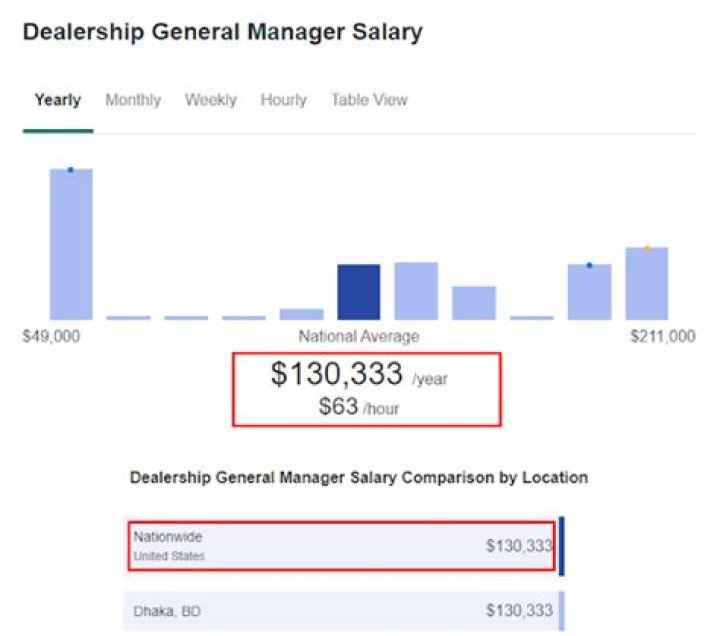The height and width of the screenshot is (636, 720).
Task: Click the blue dot atop the first bar
Action: pos(70,170)
